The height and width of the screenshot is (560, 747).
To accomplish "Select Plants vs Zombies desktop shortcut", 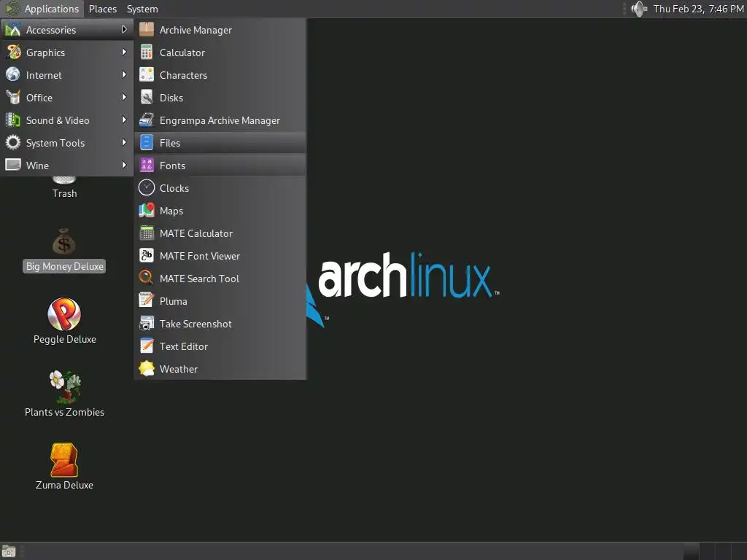I will pyautogui.click(x=64, y=394).
